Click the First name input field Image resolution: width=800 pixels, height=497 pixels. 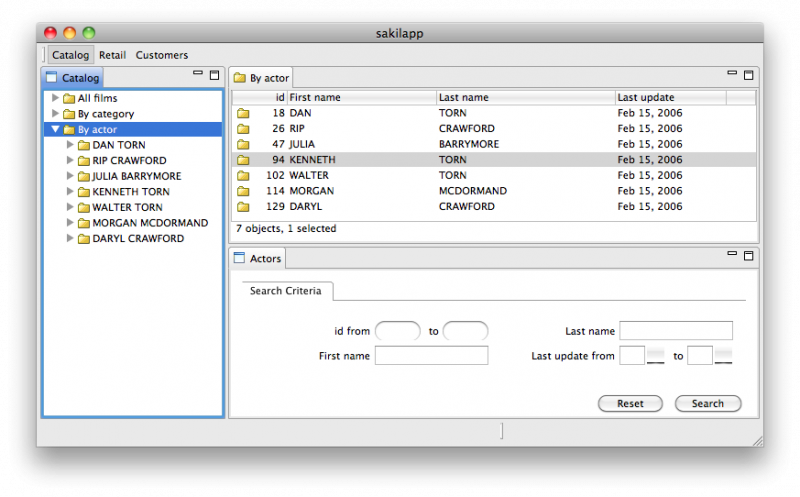tap(431, 356)
